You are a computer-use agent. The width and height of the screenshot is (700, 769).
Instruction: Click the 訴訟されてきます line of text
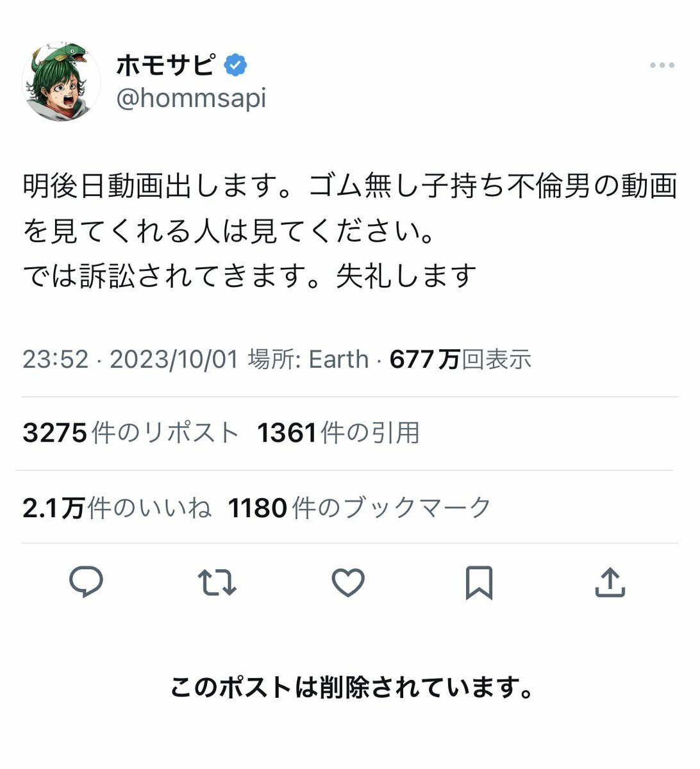coord(250,276)
